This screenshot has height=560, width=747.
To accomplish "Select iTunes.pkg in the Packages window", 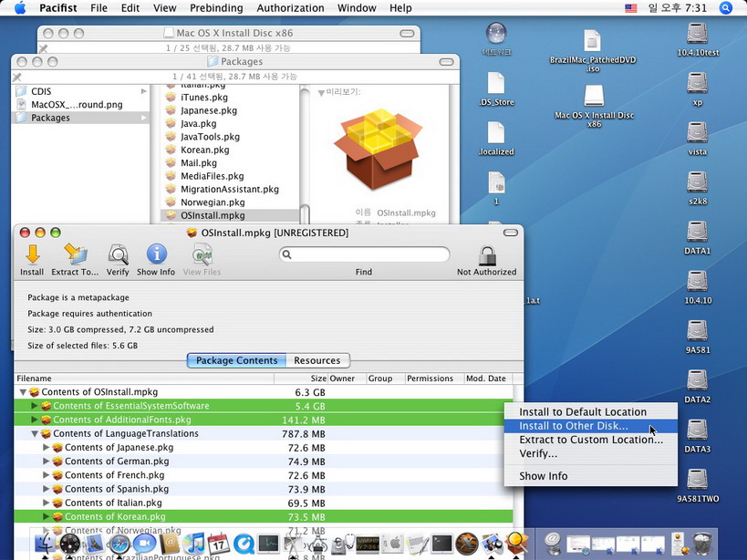I will (204, 98).
